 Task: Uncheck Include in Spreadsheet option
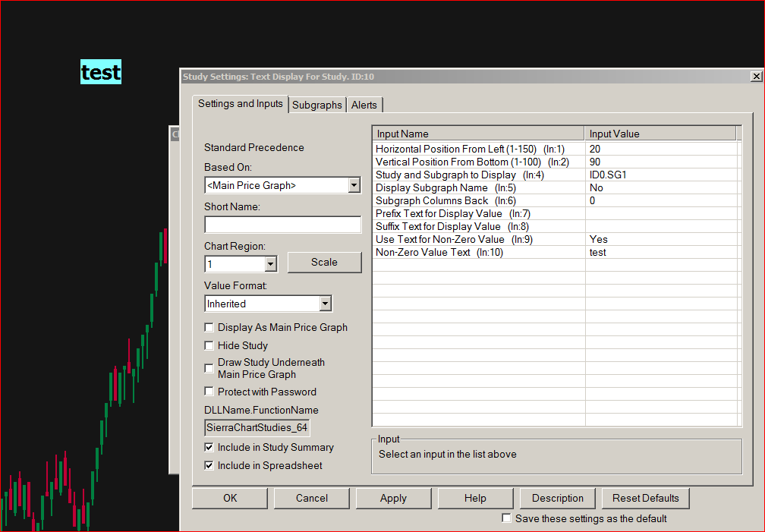(x=209, y=466)
